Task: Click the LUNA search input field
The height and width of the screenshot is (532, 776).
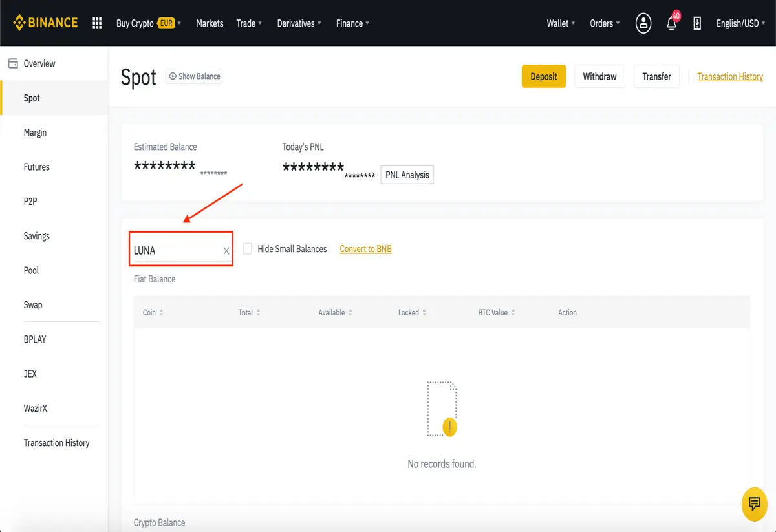Action: click(175, 250)
